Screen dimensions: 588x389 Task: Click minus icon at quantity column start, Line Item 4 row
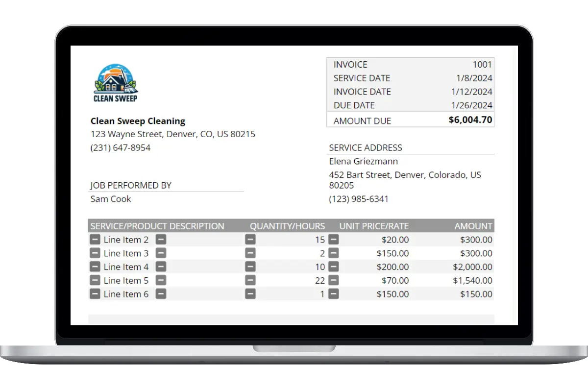pyautogui.click(x=250, y=267)
